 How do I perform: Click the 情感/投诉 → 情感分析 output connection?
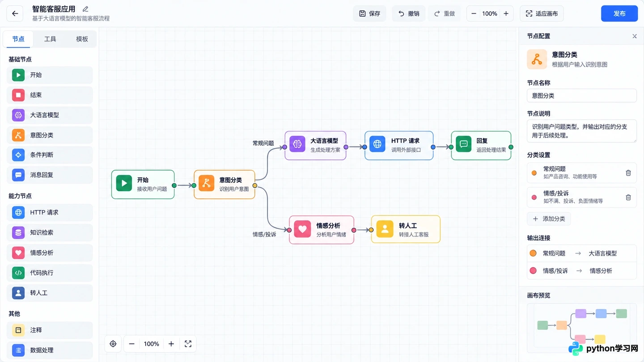(x=582, y=271)
